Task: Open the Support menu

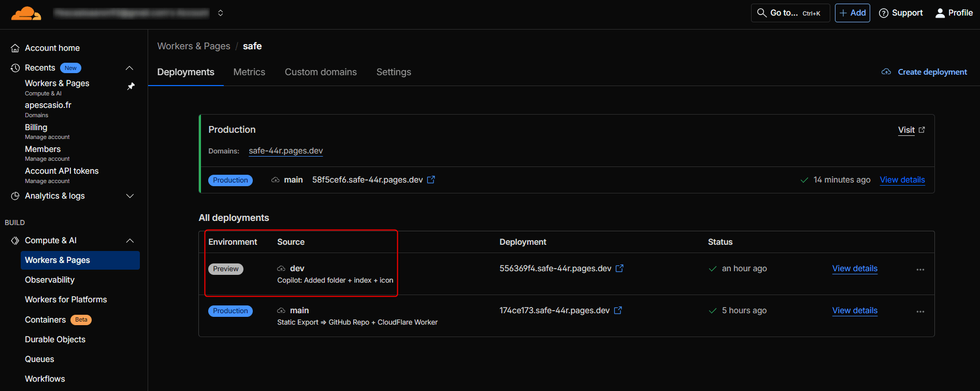Action: click(901, 13)
